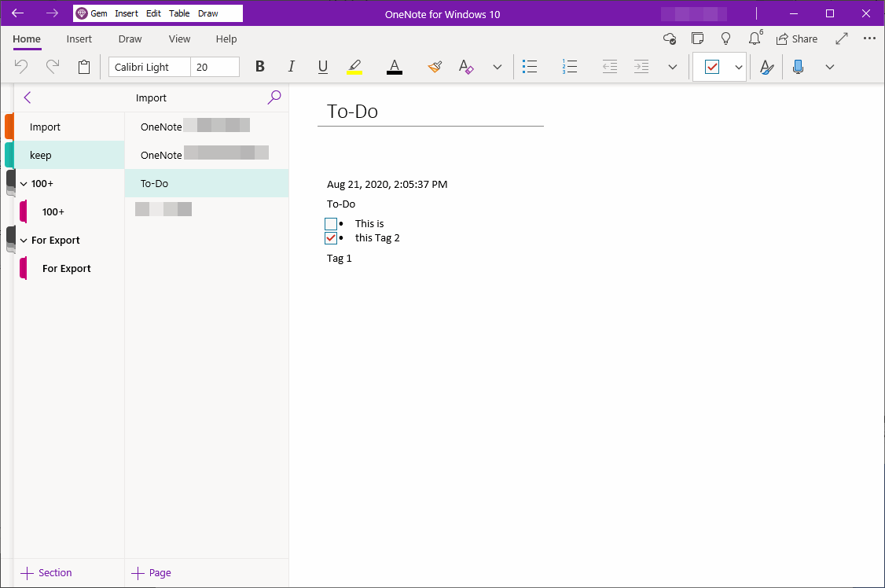The image size is (885, 588).
Task: Open the tags dropdown arrow
Action: pos(738,67)
